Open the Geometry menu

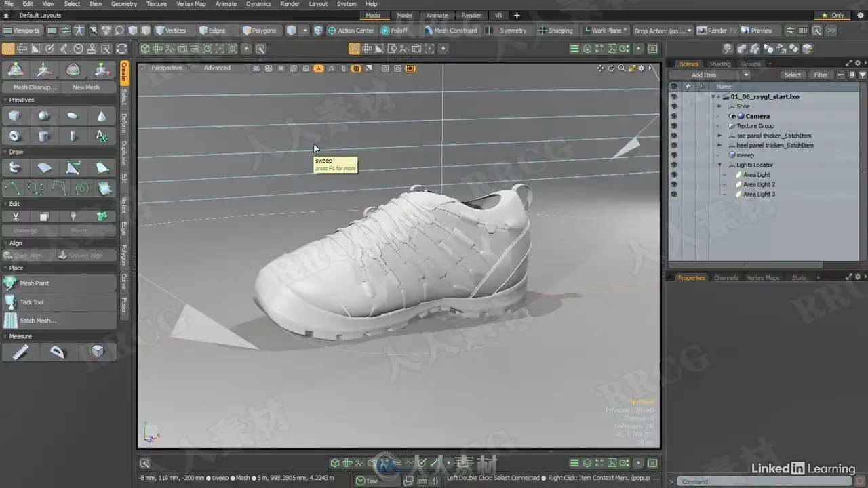click(124, 4)
